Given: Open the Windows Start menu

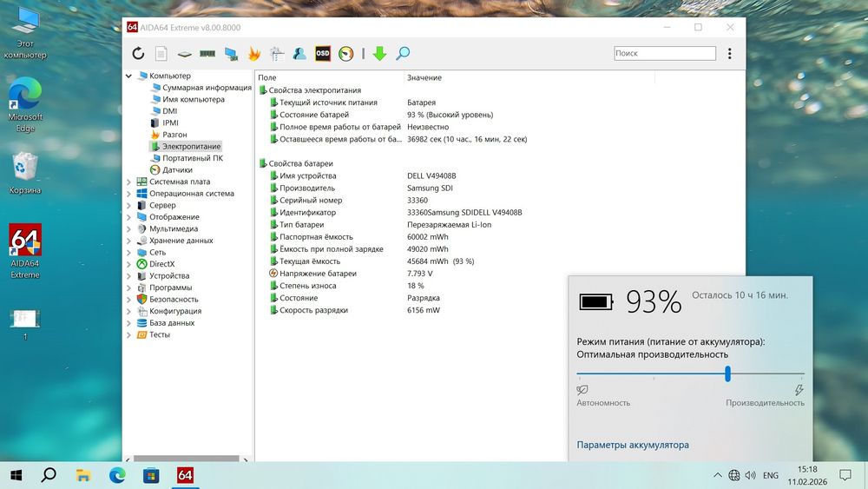Looking at the screenshot, I should [16, 475].
